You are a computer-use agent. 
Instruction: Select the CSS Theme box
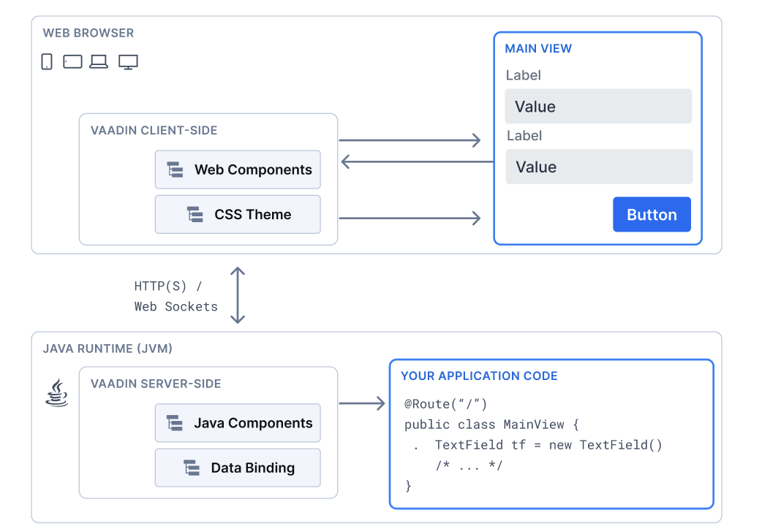(x=238, y=215)
